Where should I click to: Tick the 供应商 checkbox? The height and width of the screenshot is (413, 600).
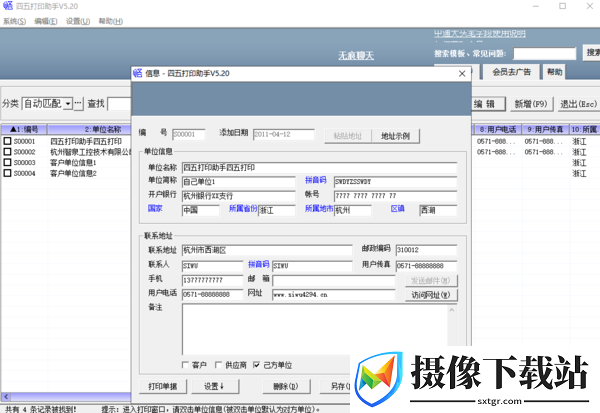pyautogui.click(x=218, y=365)
